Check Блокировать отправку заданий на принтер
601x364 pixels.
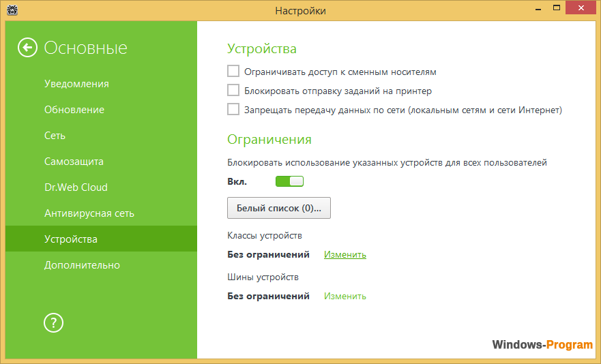point(233,91)
